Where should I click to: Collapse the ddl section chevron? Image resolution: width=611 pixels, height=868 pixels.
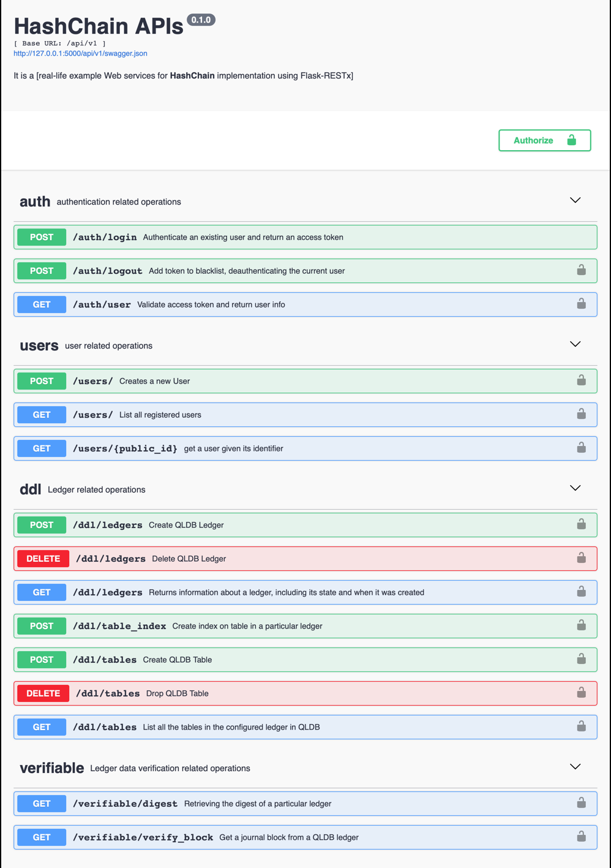575,488
